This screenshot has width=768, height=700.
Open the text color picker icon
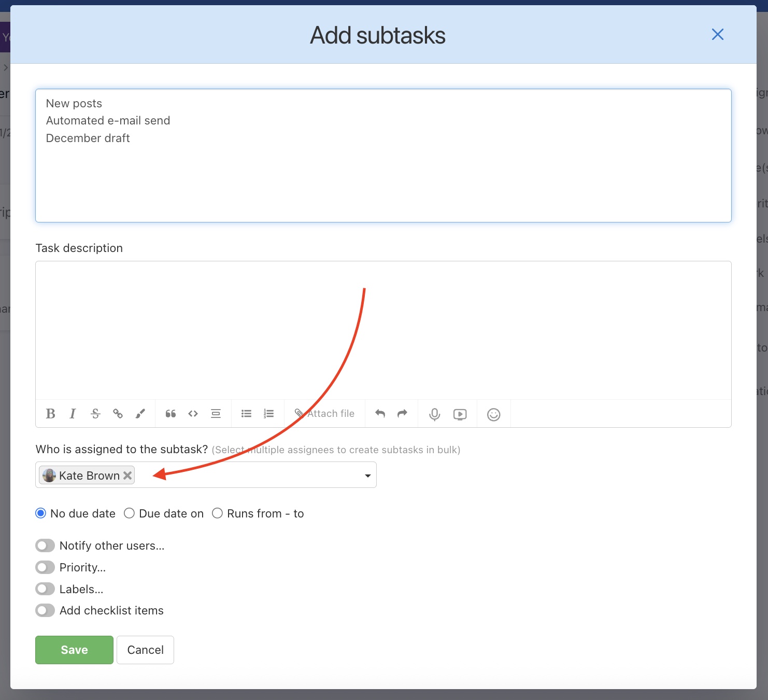pyautogui.click(x=140, y=413)
